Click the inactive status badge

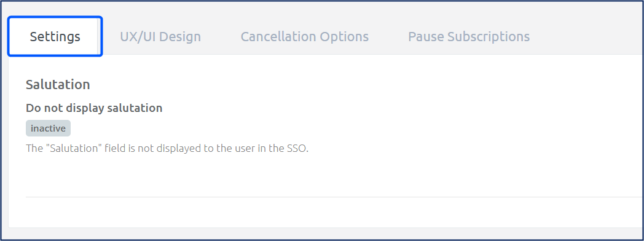(x=48, y=128)
